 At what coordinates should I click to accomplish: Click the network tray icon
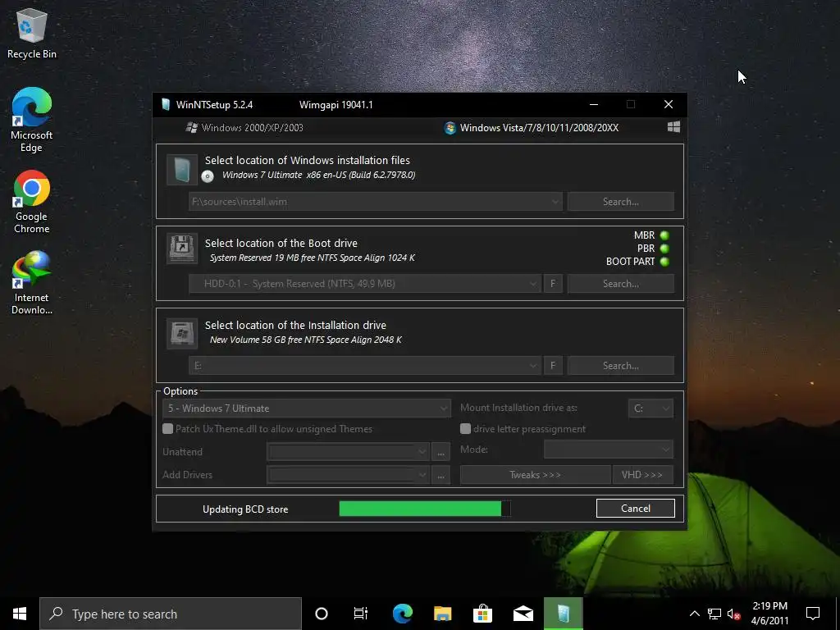tap(714, 614)
